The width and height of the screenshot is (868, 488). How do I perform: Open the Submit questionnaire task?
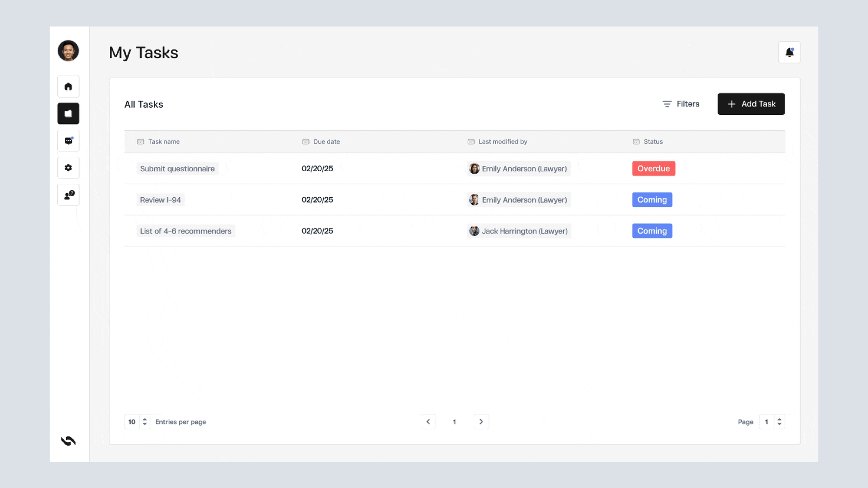coord(177,169)
